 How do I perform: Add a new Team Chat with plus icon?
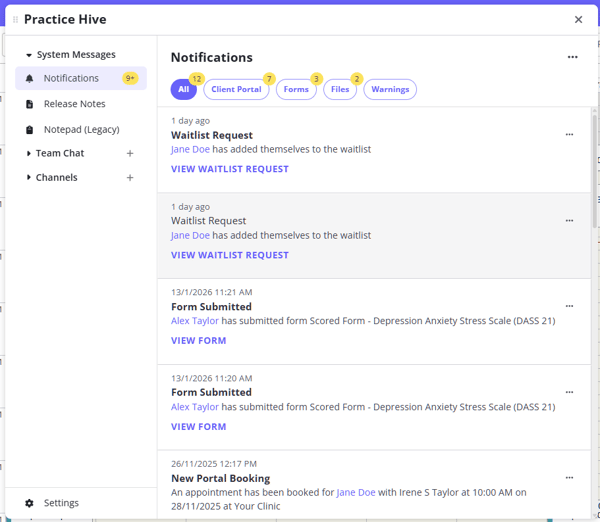130,154
